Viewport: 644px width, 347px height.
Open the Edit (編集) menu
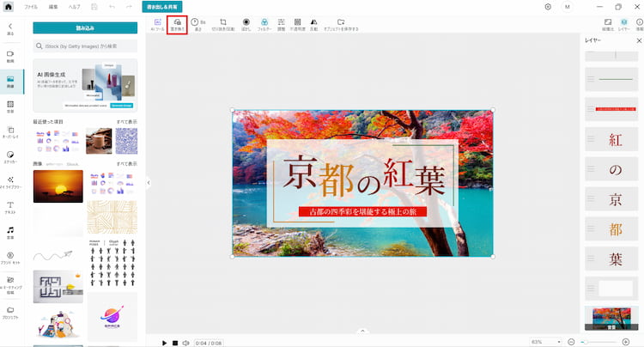tap(53, 7)
